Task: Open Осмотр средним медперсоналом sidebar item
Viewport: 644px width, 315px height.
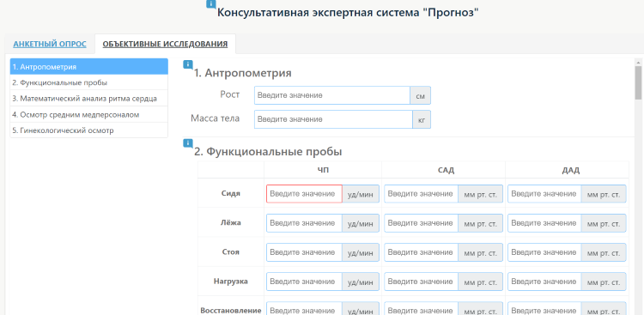Action: 89,114
